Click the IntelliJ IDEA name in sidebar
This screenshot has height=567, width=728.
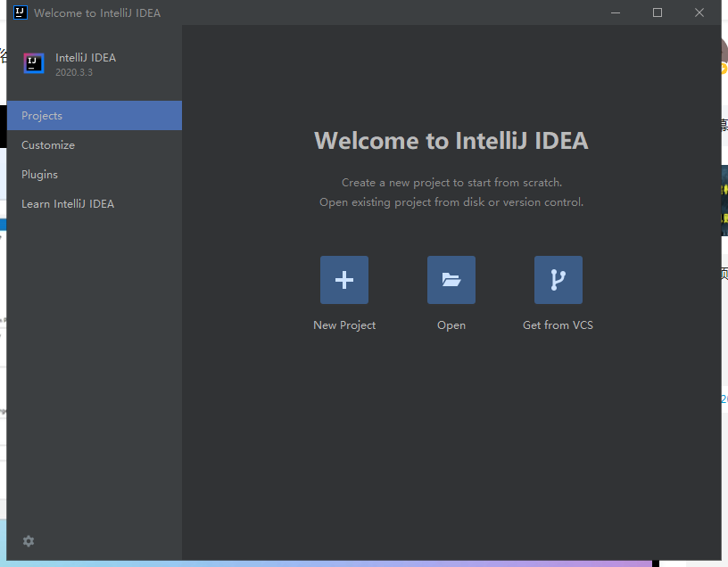pos(86,58)
